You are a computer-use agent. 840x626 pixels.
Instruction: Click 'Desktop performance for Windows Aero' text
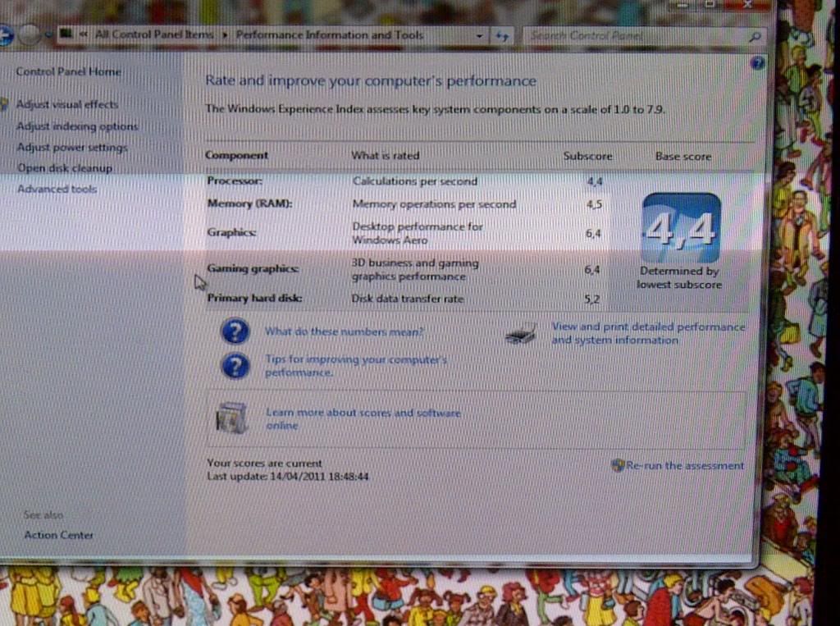click(418, 233)
